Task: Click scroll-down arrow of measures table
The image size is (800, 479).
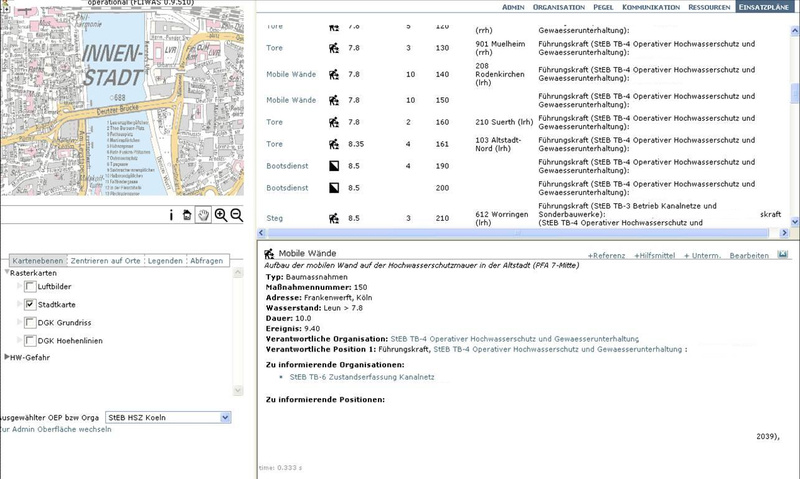Action: [794, 222]
